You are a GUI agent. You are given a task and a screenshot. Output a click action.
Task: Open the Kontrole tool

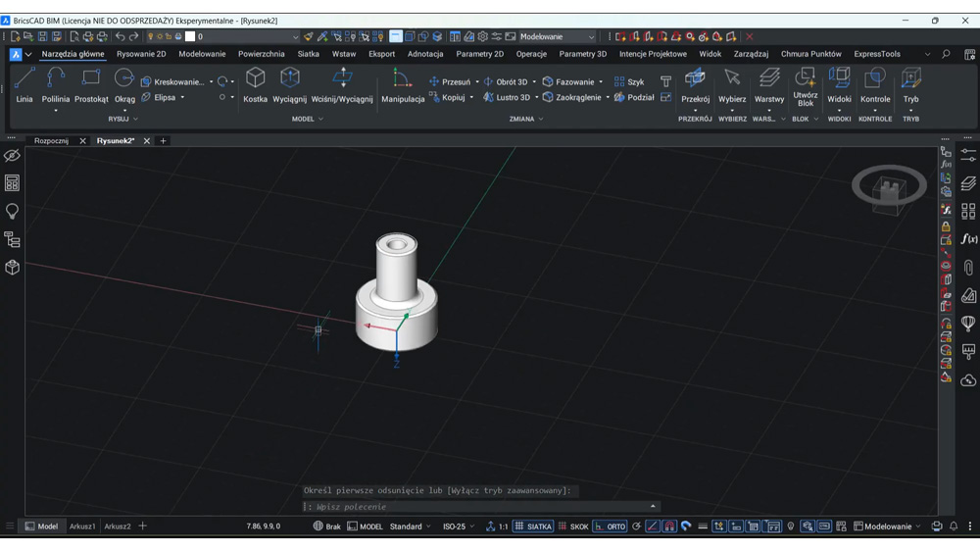[x=875, y=85]
